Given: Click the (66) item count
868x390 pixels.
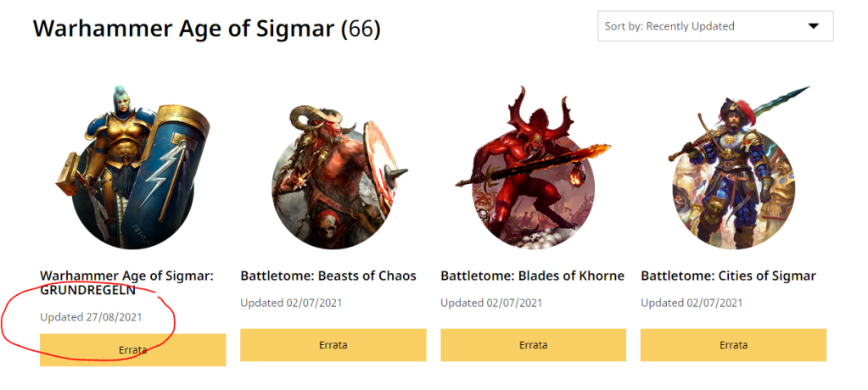Looking at the screenshot, I should tap(361, 29).
